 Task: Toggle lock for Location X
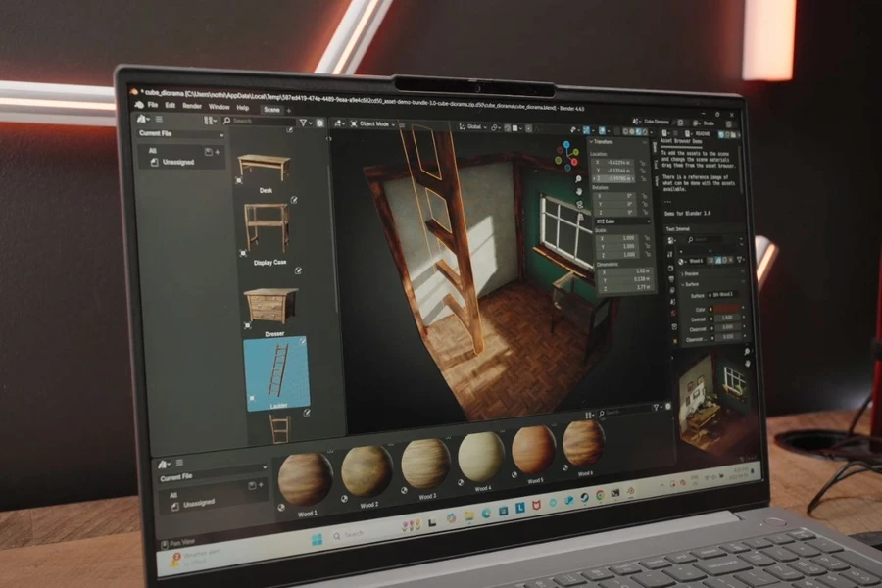click(x=642, y=164)
